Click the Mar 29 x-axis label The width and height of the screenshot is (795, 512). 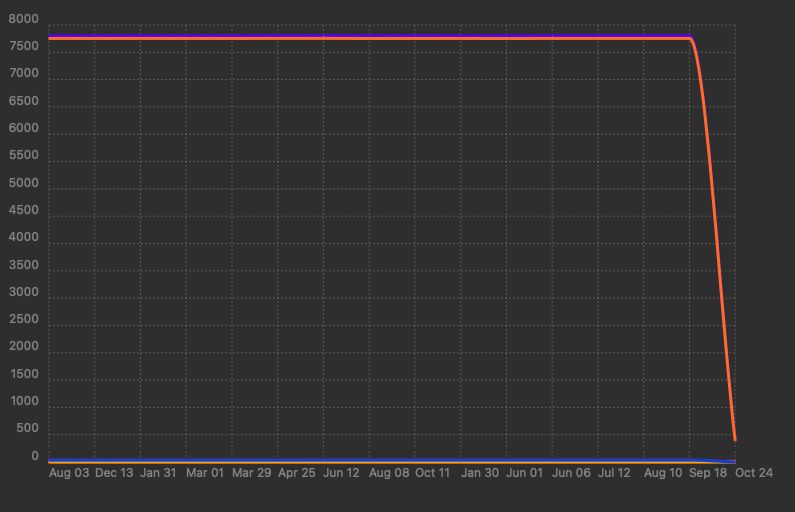pos(251,473)
